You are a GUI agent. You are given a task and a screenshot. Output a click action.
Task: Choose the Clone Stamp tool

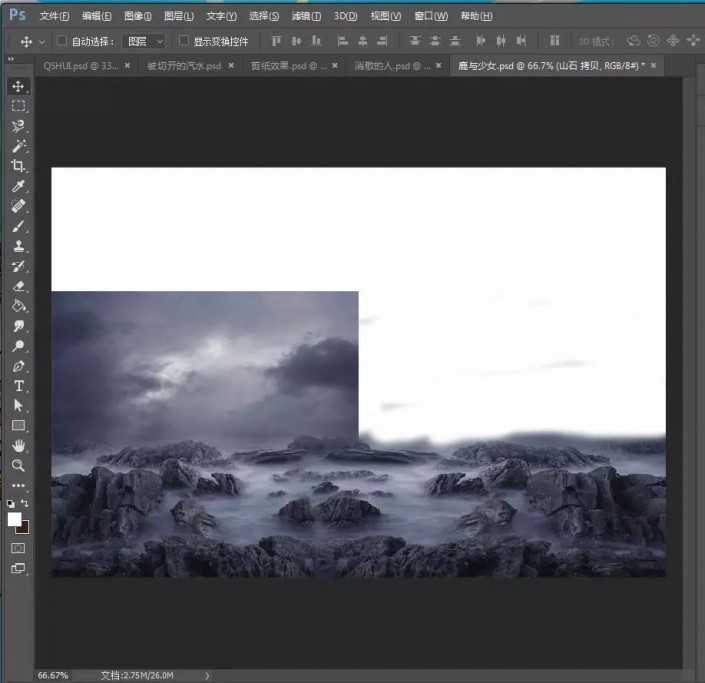[x=19, y=247]
